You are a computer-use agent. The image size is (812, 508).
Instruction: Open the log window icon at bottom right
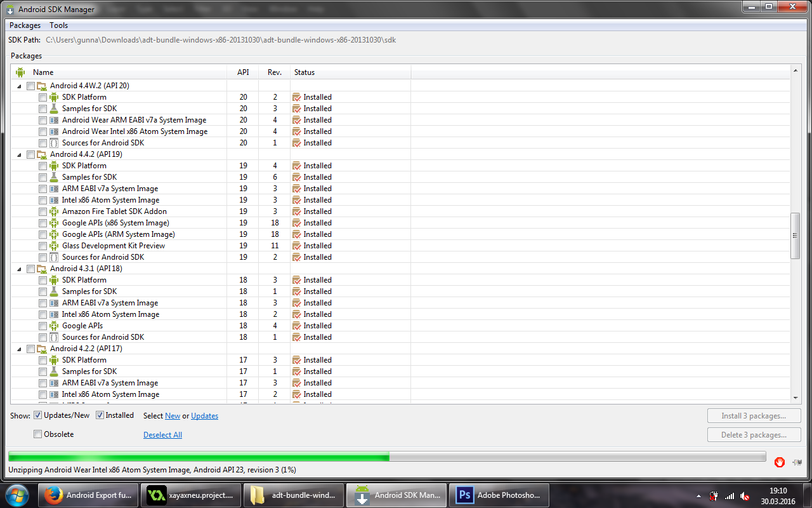[797, 462]
